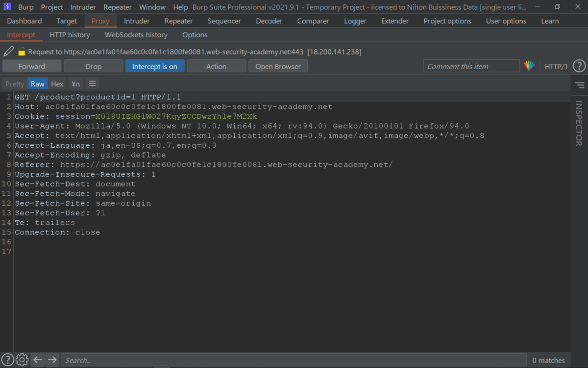588x368 pixels.
Task: Select the Proxy tab
Action: coord(100,21)
